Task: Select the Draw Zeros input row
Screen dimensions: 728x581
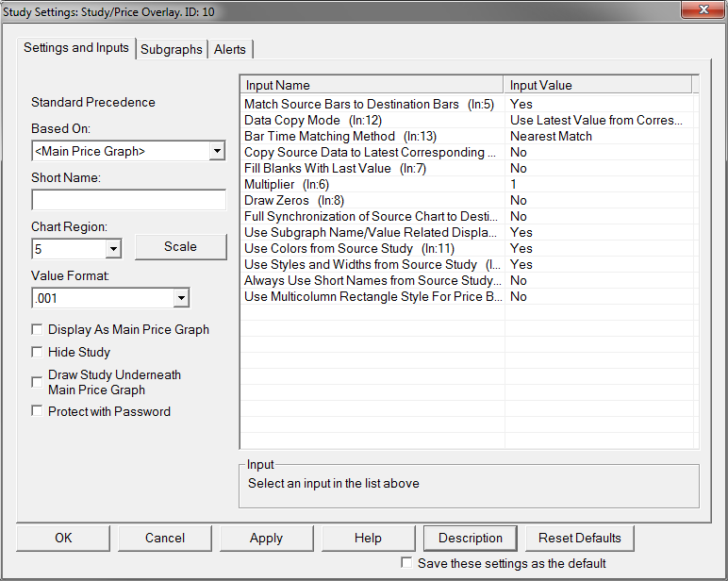Action: pos(469,200)
